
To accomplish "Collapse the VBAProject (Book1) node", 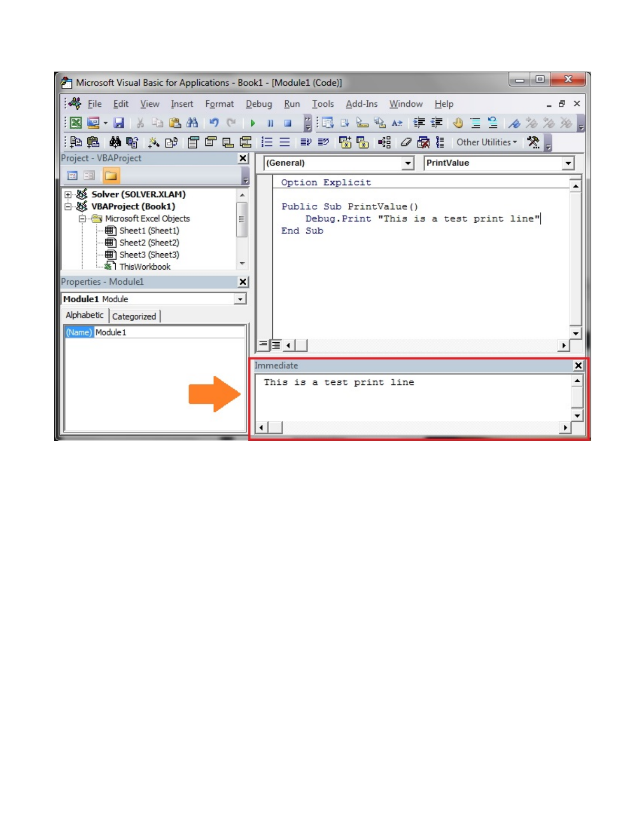I will point(68,207).
